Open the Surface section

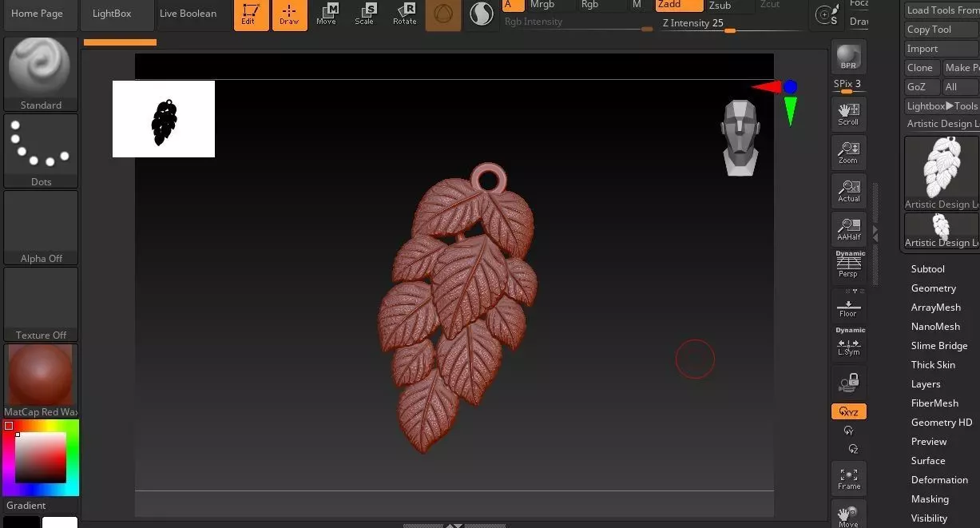tap(928, 461)
